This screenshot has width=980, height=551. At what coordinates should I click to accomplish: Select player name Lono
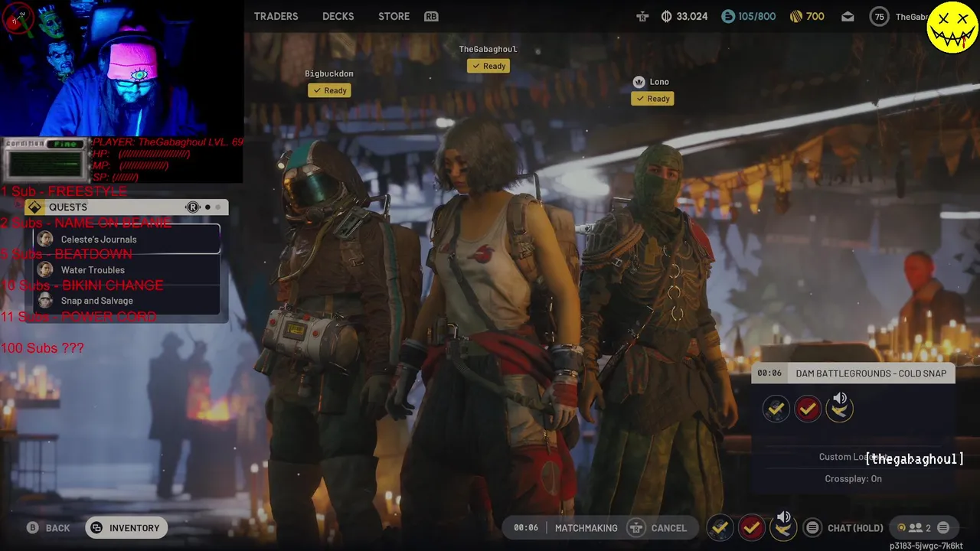pyautogui.click(x=659, y=82)
